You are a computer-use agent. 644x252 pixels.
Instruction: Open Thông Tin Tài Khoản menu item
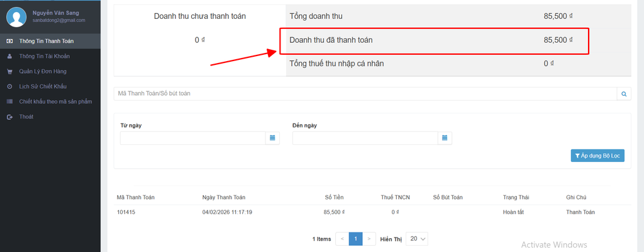(44, 56)
